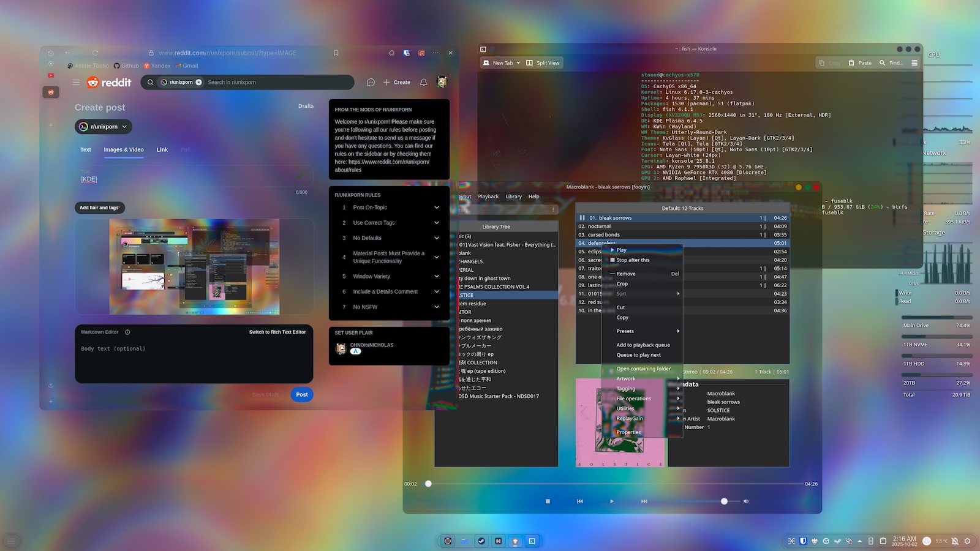Open Steam from the taskbar dock
Image resolution: width=980 pixels, height=551 pixels.
coord(481,541)
